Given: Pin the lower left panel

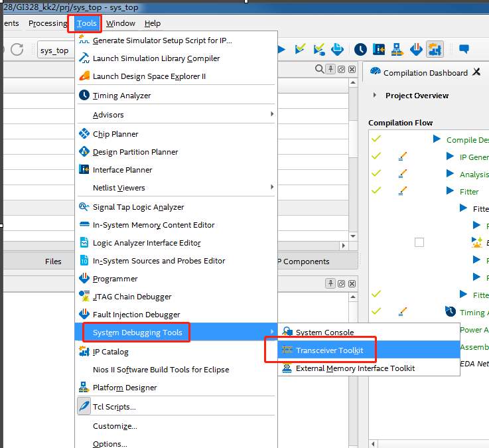Looking at the screenshot, I should [x=330, y=283].
